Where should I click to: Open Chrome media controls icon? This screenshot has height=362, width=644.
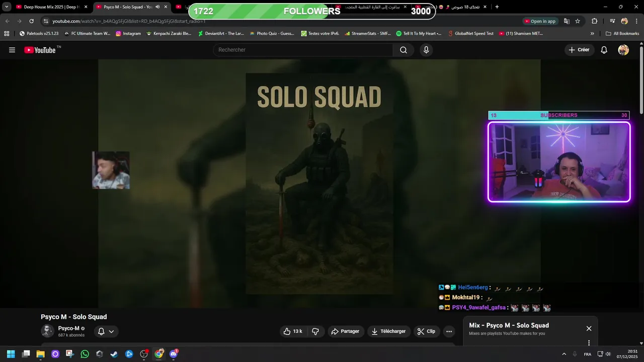pyautogui.click(x=612, y=21)
